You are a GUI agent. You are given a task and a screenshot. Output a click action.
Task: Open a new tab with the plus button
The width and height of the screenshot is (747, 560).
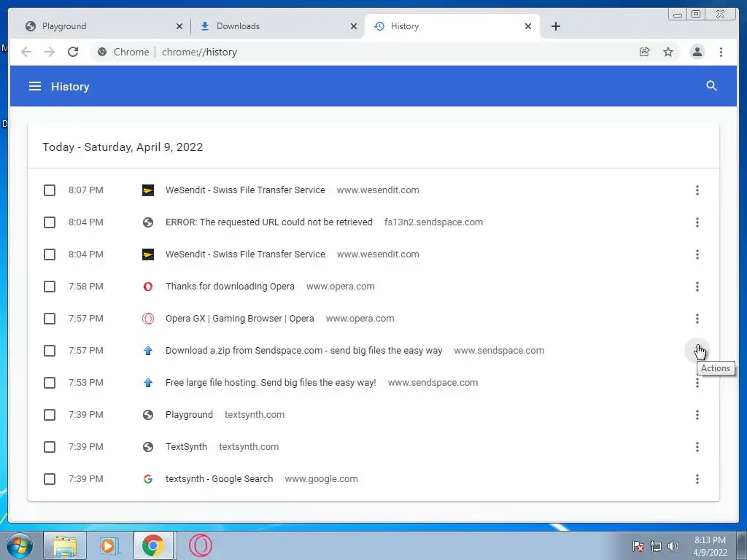pos(555,26)
